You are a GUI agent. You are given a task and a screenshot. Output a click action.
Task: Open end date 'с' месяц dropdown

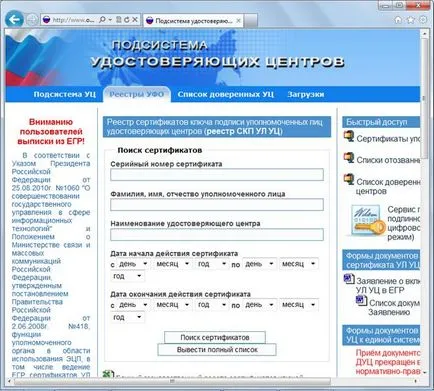pyautogui.click(x=173, y=305)
